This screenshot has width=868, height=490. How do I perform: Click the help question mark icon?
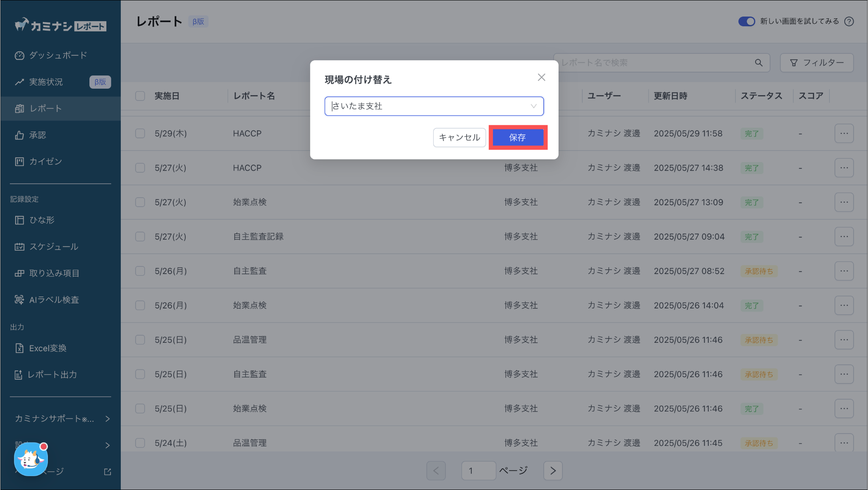click(x=849, y=22)
